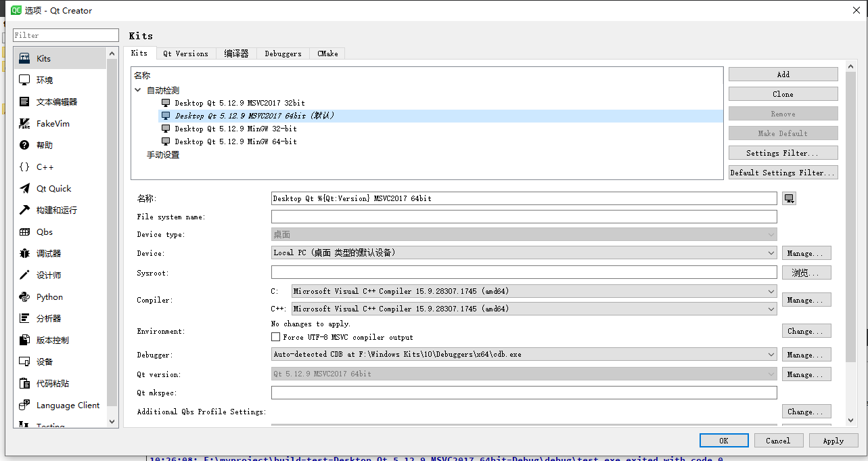
Task: Click inside the Filter search box
Action: [65, 34]
